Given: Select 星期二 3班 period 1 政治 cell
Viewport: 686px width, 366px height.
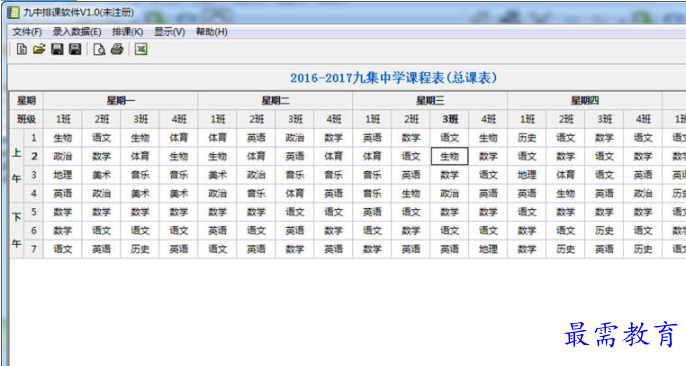Looking at the screenshot, I should click(295, 138).
